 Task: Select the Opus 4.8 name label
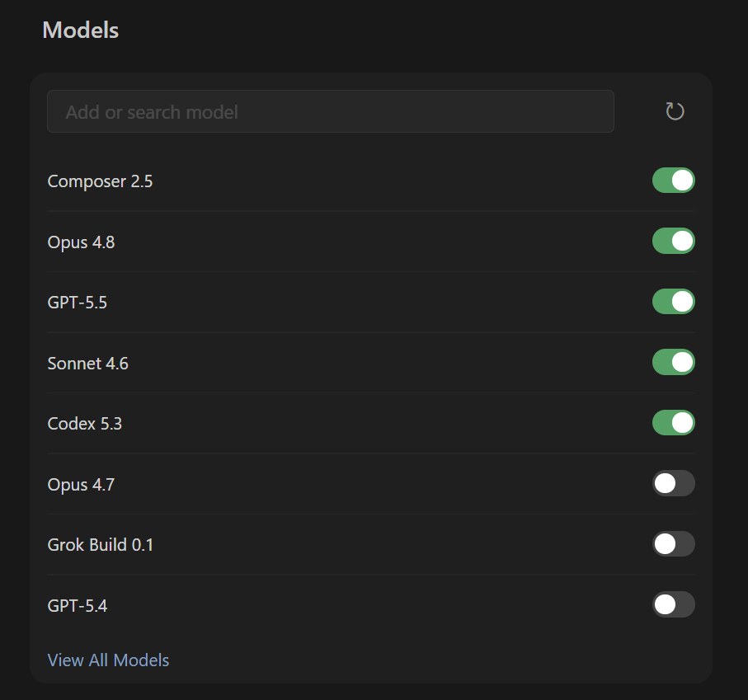point(81,242)
